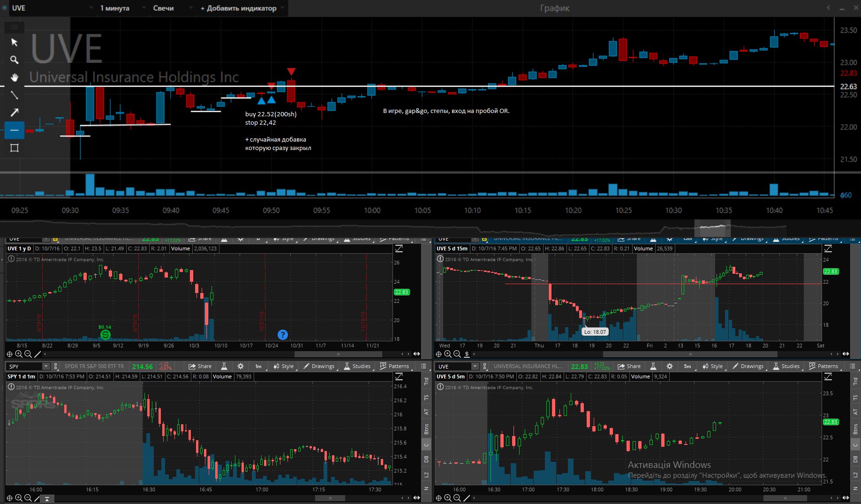Select the horizontal line tool

(14, 130)
